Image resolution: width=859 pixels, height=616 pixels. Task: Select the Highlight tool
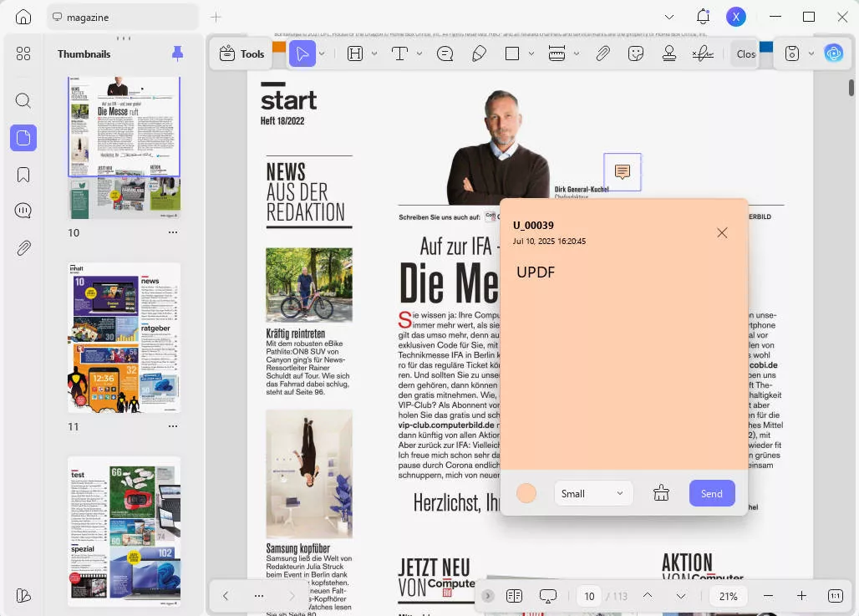[354, 53]
